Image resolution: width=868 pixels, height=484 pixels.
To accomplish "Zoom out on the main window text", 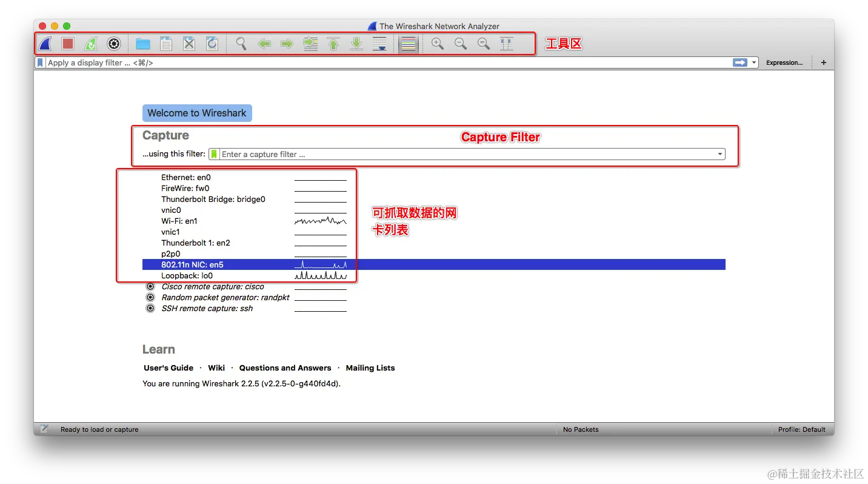I will click(x=461, y=44).
